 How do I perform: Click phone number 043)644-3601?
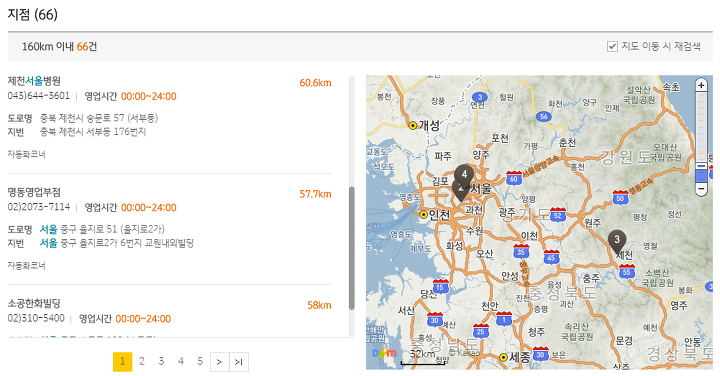click(x=39, y=96)
